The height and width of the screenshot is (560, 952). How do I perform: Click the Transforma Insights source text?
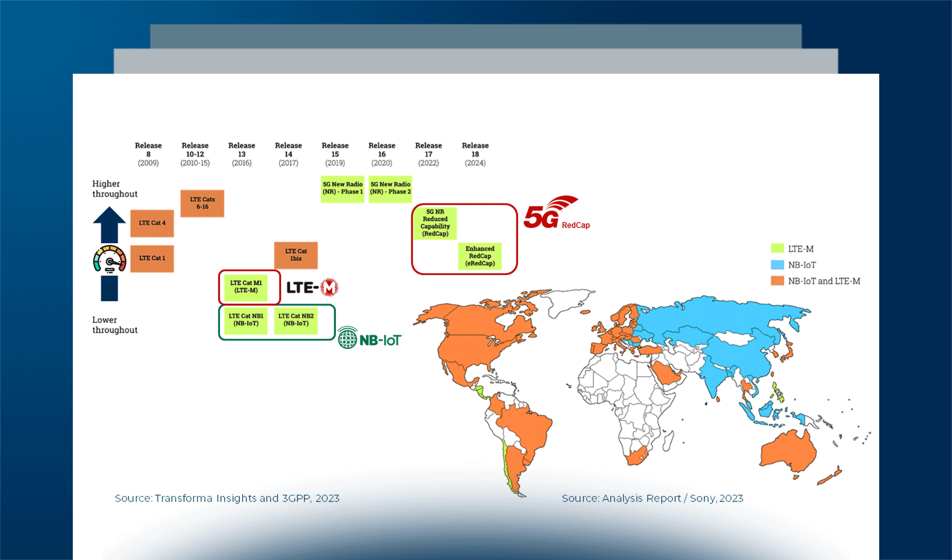(227, 498)
